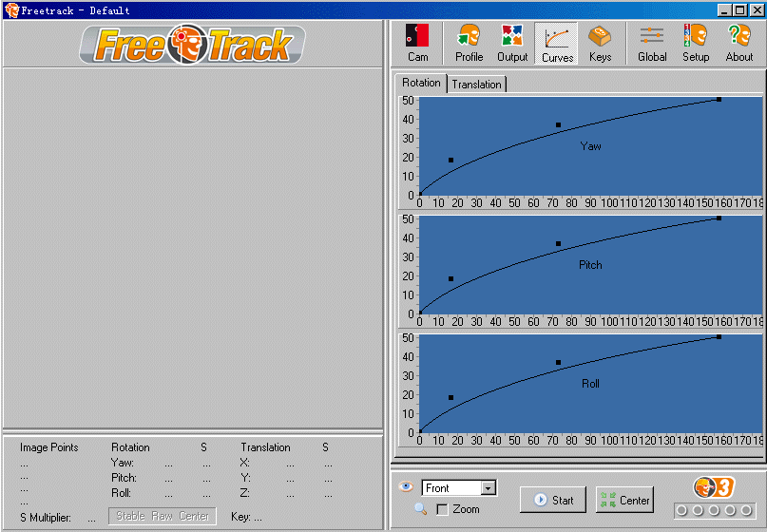Image resolution: width=767 pixels, height=532 pixels.
Task: Click the Roll label in bottom graph
Action: pyautogui.click(x=590, y=384)
